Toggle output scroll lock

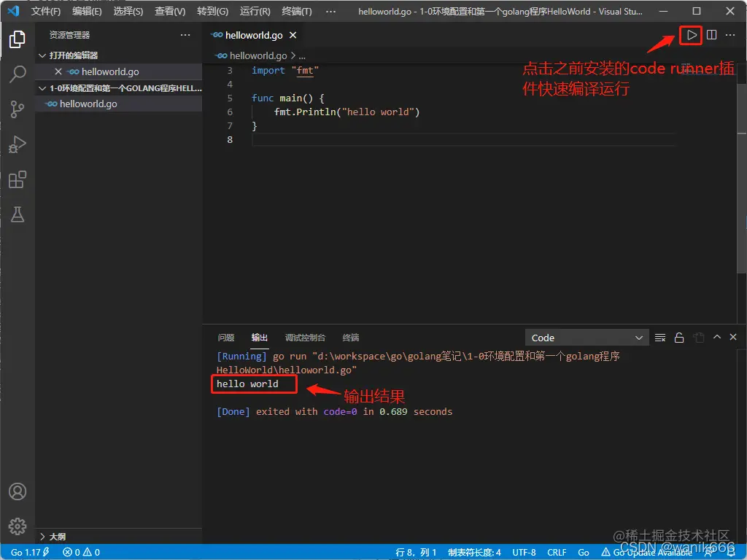679,338
